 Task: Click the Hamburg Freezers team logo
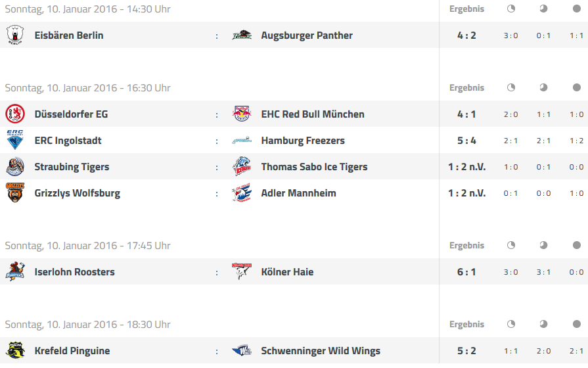[x=242, y=140]
